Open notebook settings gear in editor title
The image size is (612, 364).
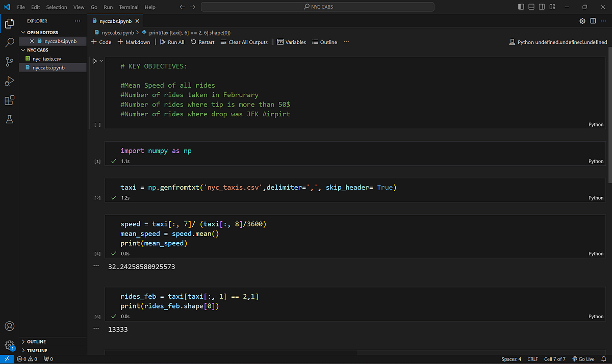point(582,21)
